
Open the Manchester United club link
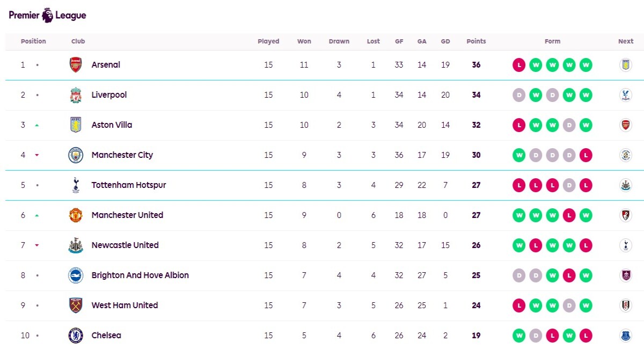(x=127, y=215)
